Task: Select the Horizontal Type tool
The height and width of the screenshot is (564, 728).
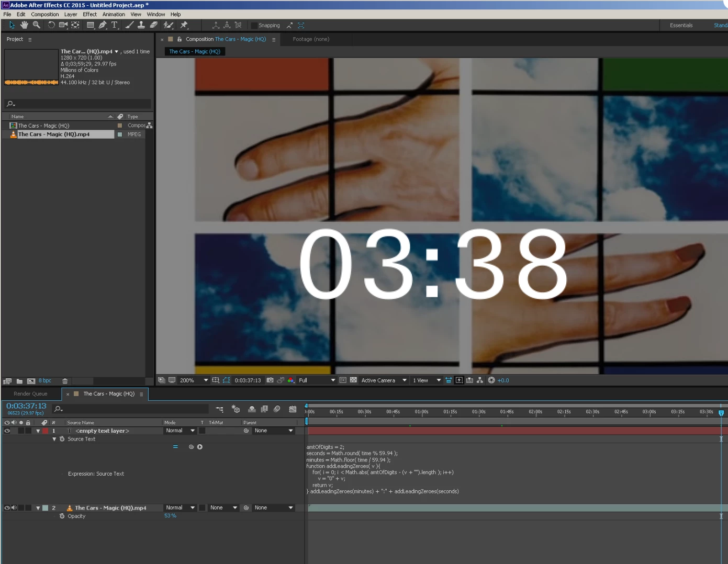Action: pos(115,25)
